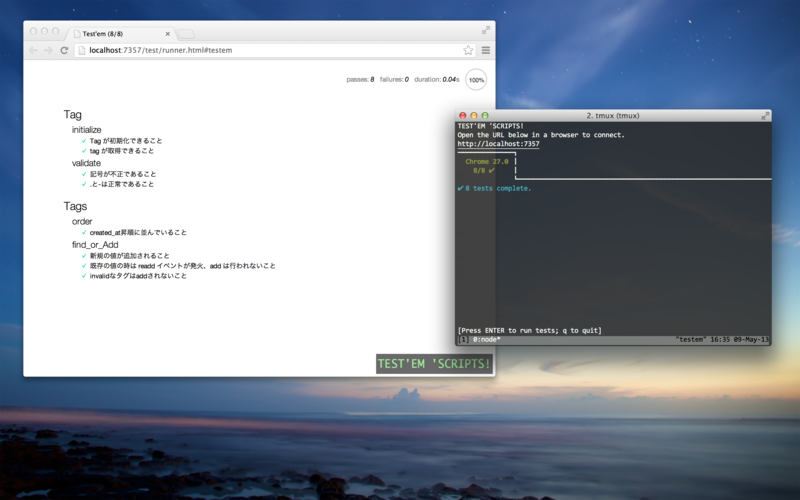
Task: Expand test 'invalidなタグはaddされないこと'
Action: tap(138, 276)
